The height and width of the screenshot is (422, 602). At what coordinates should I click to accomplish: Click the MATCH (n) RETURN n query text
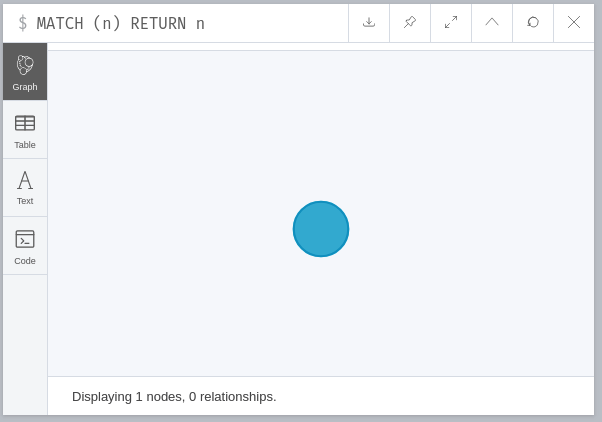click(x=121, y=23)
